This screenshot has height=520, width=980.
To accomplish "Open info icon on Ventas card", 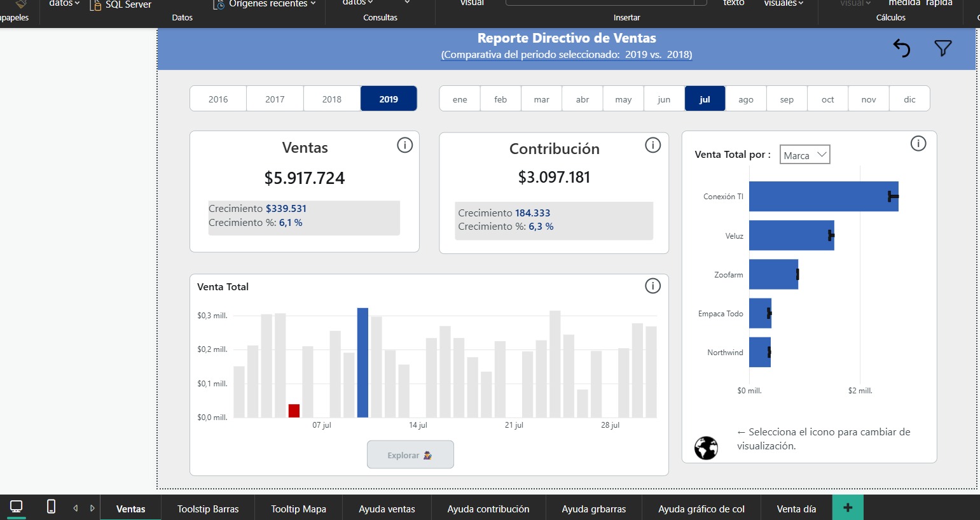I will [404, 145].
